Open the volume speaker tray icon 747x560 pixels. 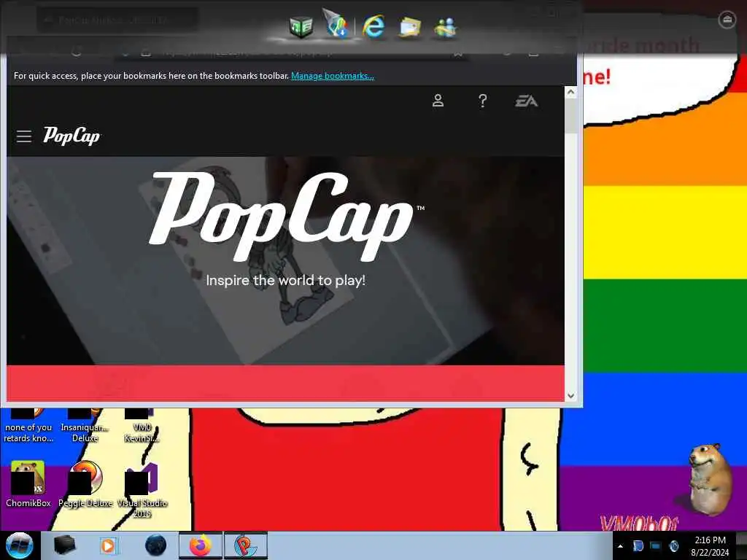[673, 545]
